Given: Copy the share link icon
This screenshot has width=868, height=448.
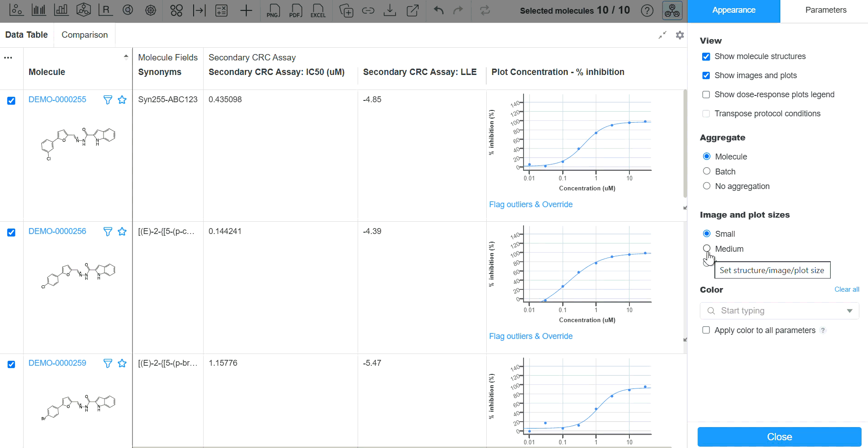Looking at the screenshot, I should 368,10.
